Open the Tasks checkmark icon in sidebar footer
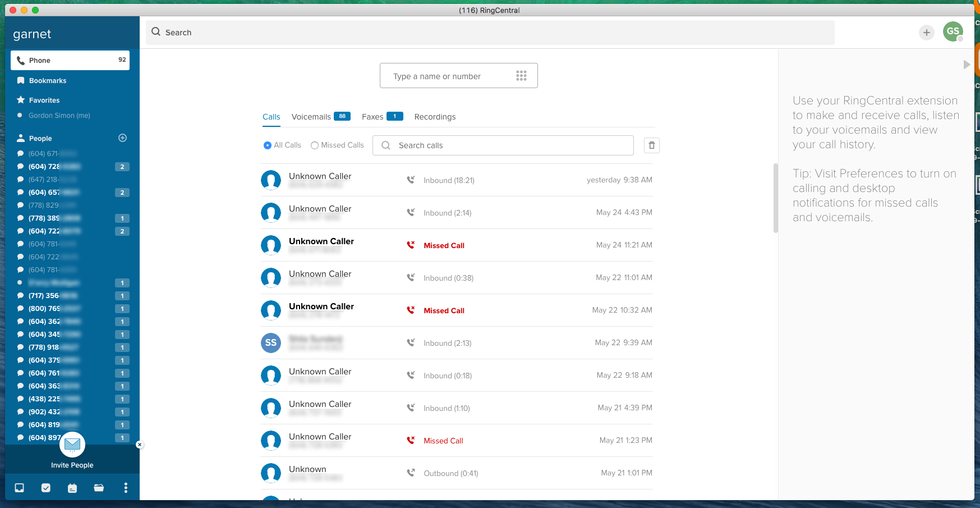This screenshot has height=508, width=980. [x=46, y=488]
